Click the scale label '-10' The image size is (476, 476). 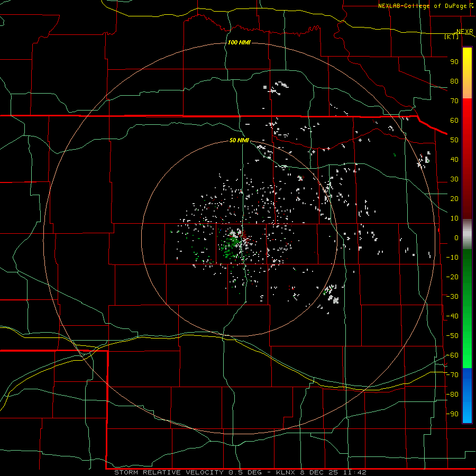pyautogui.click(x=452, y=258)
